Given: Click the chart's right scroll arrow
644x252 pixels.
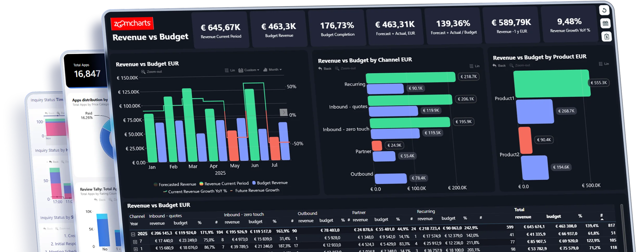Looking at the screenshot, I should pos(283,112).
